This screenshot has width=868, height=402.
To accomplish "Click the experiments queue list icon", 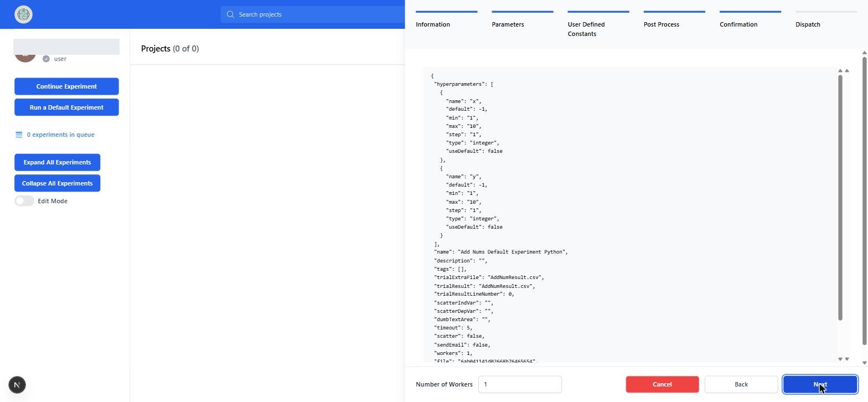I will tap(19, 135).
